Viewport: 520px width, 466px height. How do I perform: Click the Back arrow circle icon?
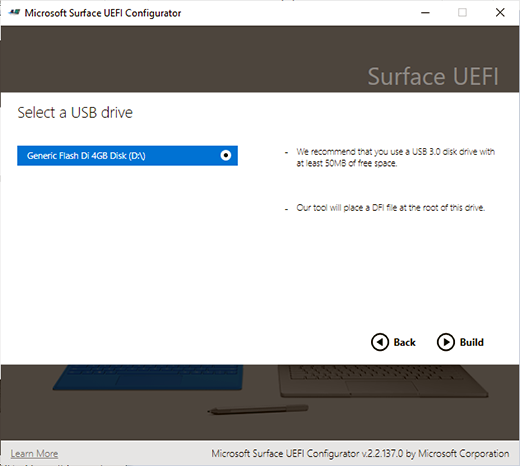coord(380,342)
